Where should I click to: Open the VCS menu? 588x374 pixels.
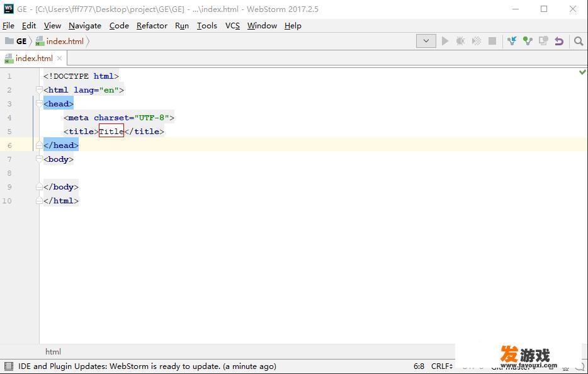[232, 26]
